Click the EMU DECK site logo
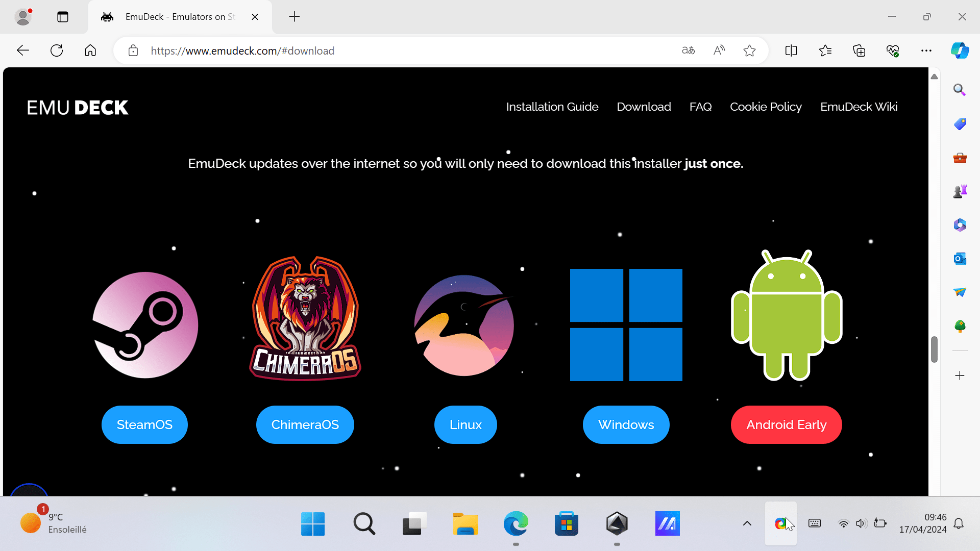 tap(78, 108)
